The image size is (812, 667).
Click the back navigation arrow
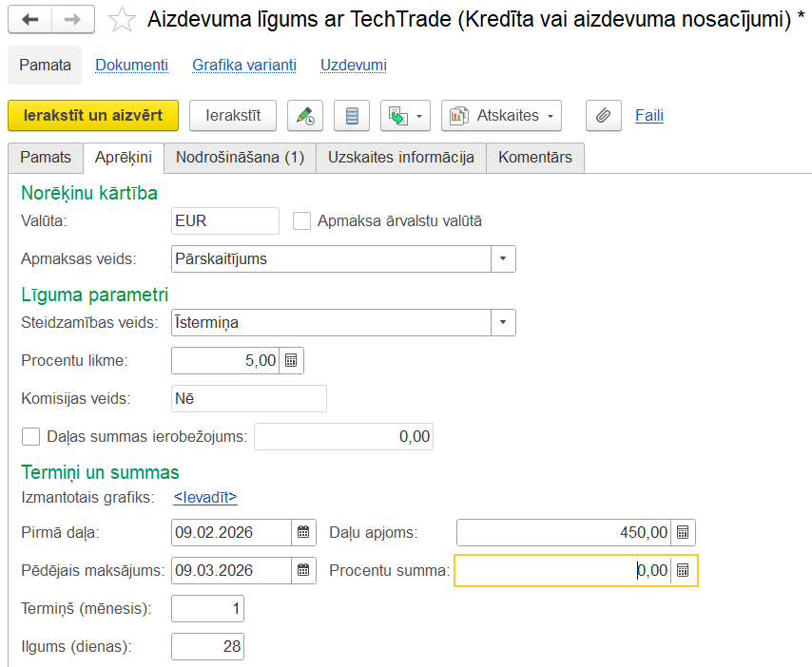coord(30,19)
